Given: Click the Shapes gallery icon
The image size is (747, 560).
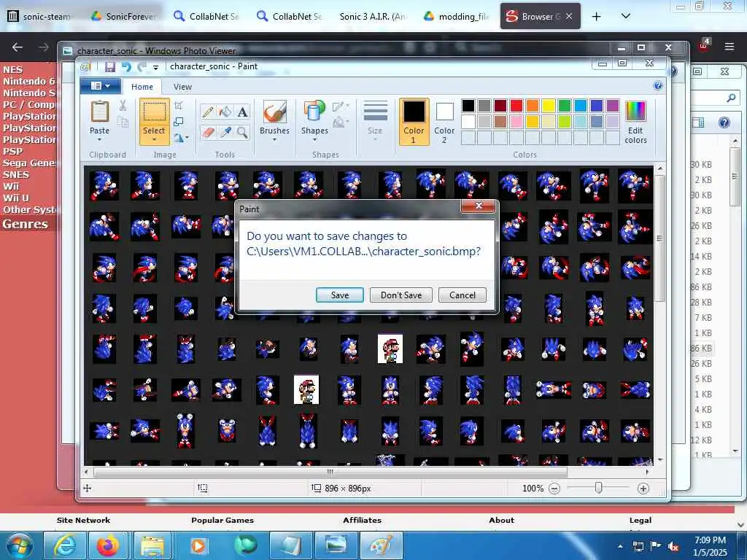Looking at the screenshot, I should [x=314, y=112].
